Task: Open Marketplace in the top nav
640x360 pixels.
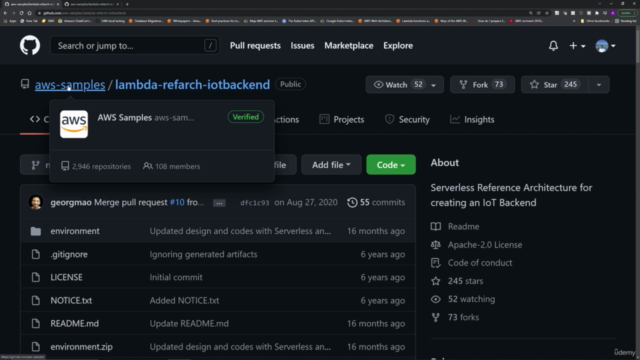Action: 349,46
